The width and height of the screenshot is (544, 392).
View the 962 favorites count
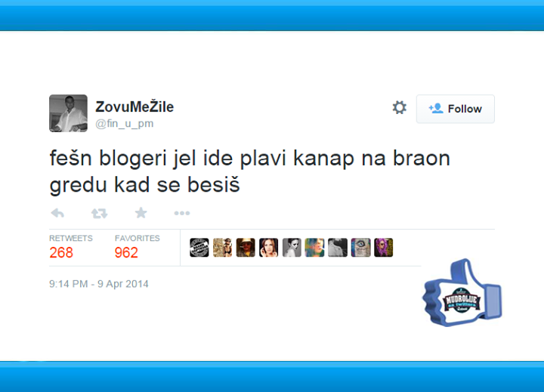tap(126, 252)
